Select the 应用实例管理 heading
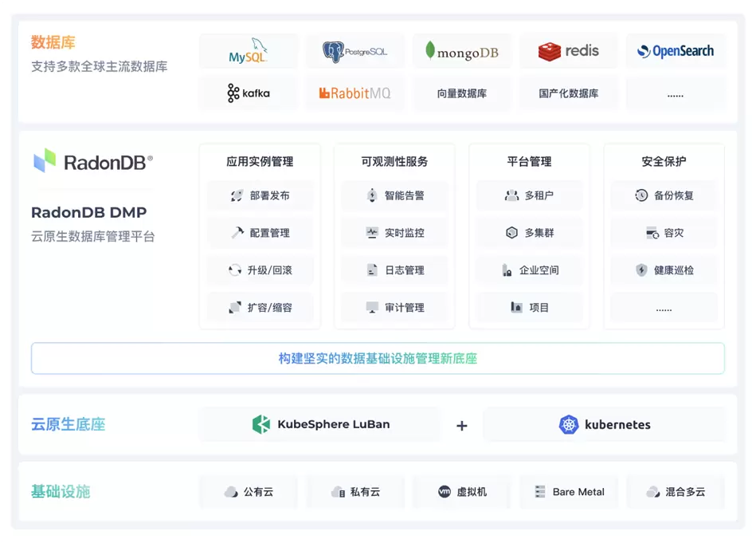Viewport: 756px width, 543px height. 260,161
